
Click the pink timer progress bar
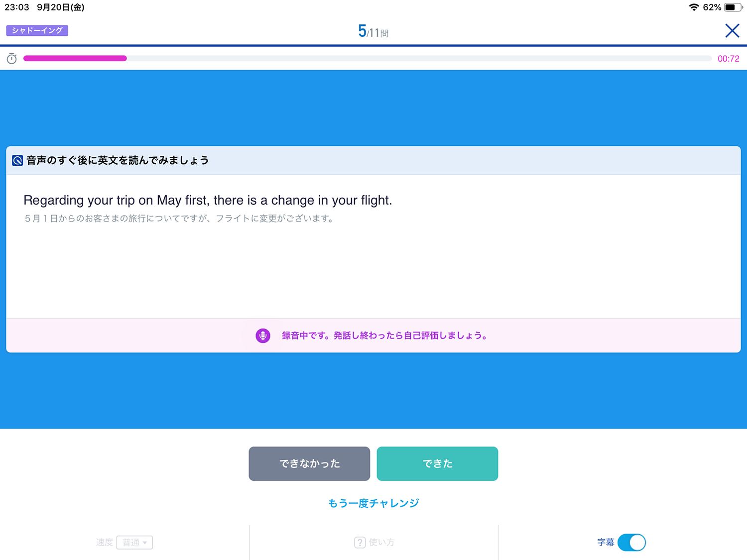75,59
